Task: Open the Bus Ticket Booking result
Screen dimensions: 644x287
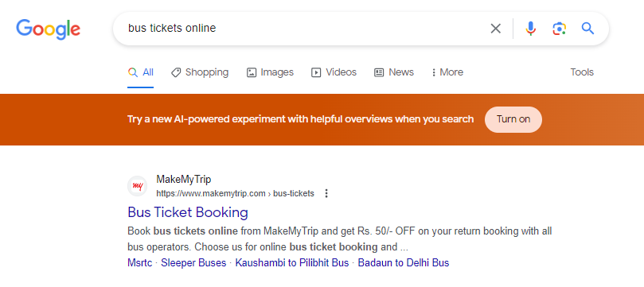Action: point(188,212)
